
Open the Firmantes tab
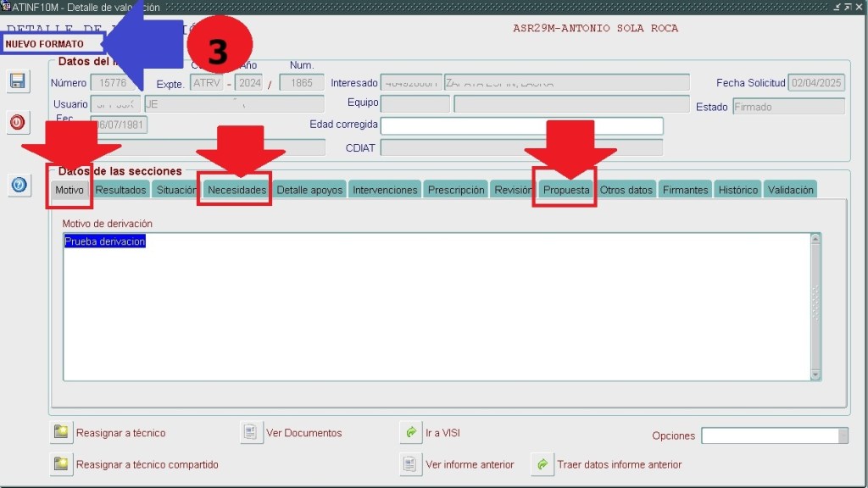point(685,190)
